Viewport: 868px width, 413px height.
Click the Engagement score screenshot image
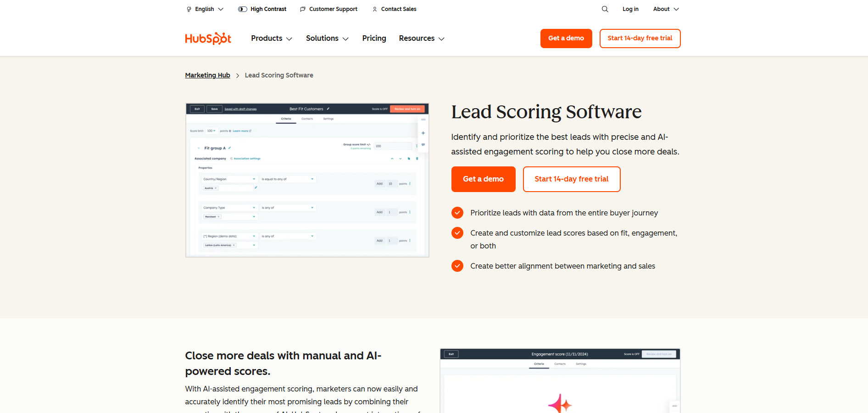(560, 380)
